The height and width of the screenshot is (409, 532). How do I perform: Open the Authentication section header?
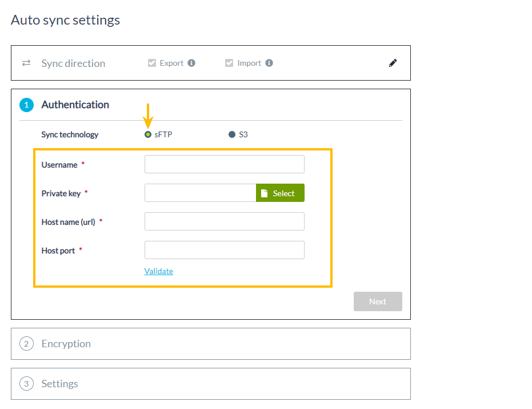75,105
